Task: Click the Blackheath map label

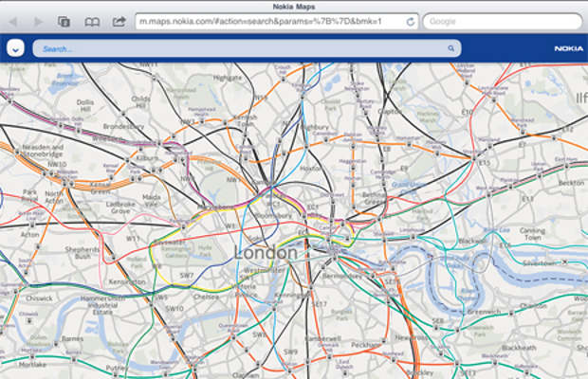Action: coord(519,348)
